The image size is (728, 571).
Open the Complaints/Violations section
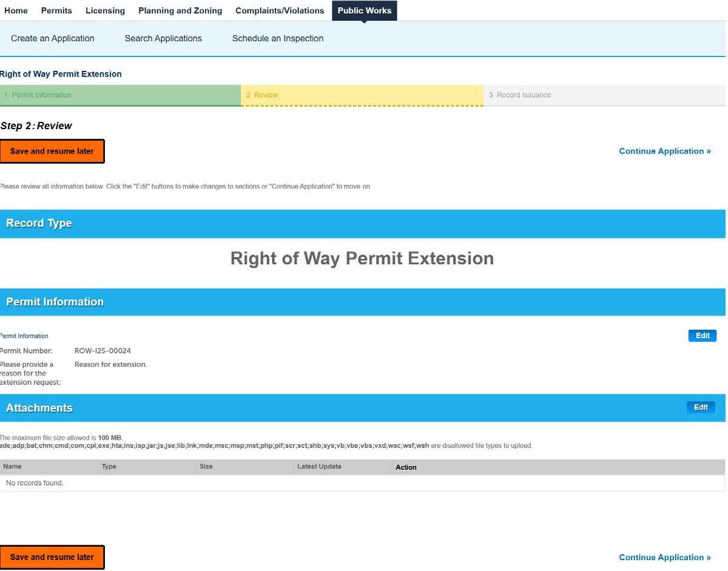pyautogui.click(x=280, y=10)
